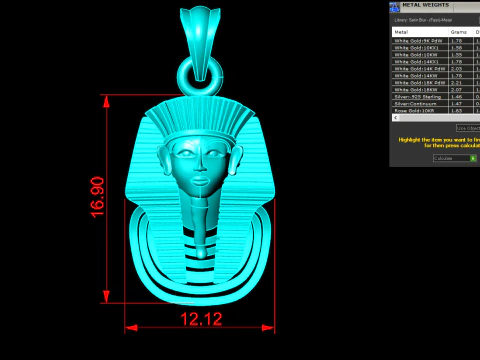Image resolution: width=480 pixels, height=360 pixels.
Task: Click the 2.07 grams cell
Action: pos(461,90)
